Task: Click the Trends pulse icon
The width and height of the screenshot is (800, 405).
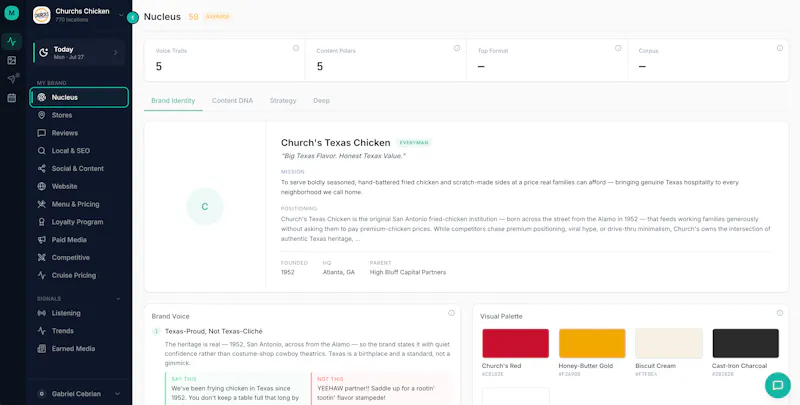Action: (42, 331)
